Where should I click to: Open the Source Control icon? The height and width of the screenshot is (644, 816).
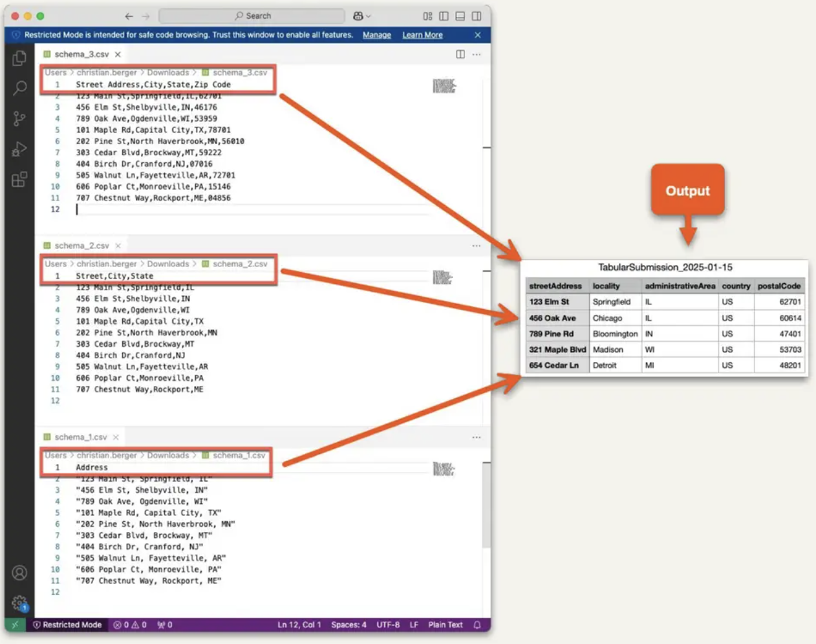[x=19, y=119]
